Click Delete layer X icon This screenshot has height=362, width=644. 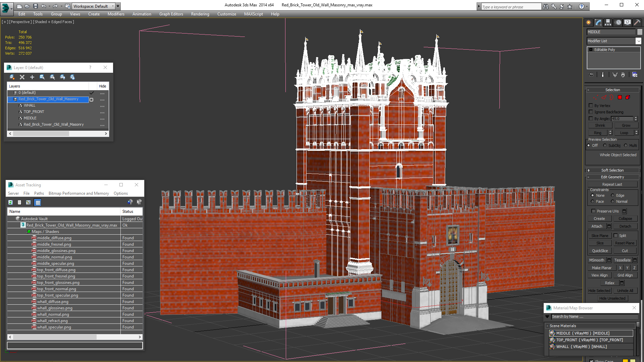pos(22,77)
